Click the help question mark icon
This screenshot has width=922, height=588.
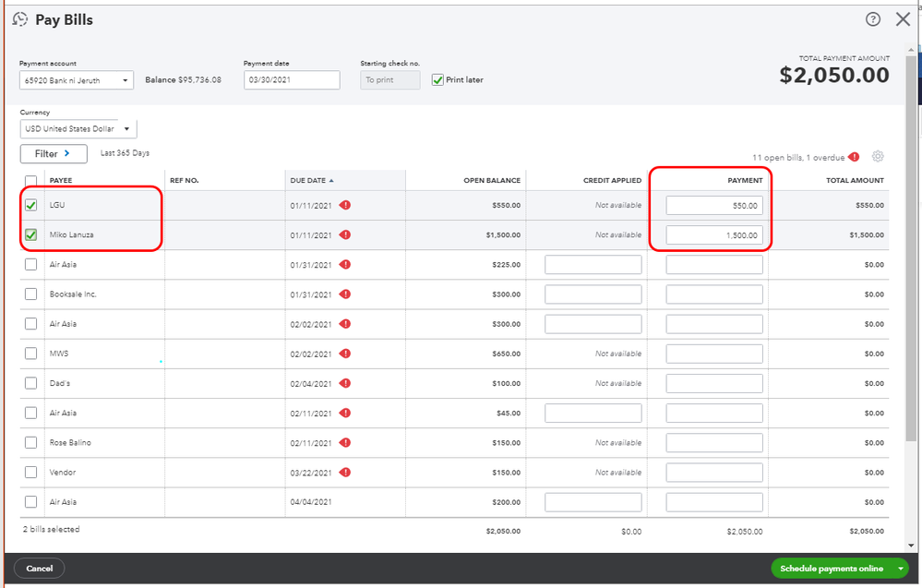tap(872, 19)
